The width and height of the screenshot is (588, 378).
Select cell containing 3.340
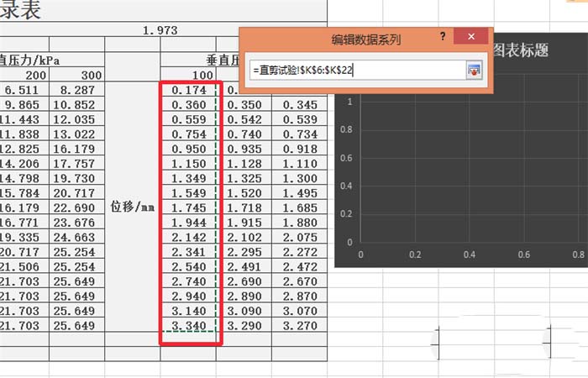(x=188, y=324)
